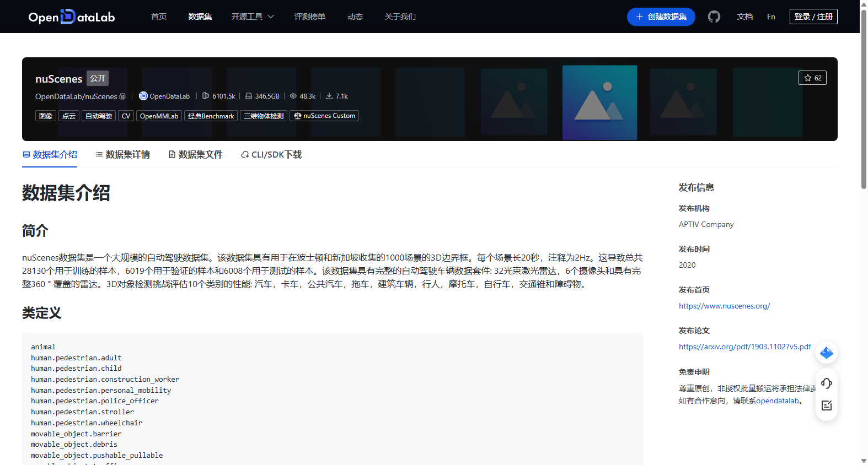Click the highlighted banner image thumbnail

pyautogui.click(x=599, y=102)
